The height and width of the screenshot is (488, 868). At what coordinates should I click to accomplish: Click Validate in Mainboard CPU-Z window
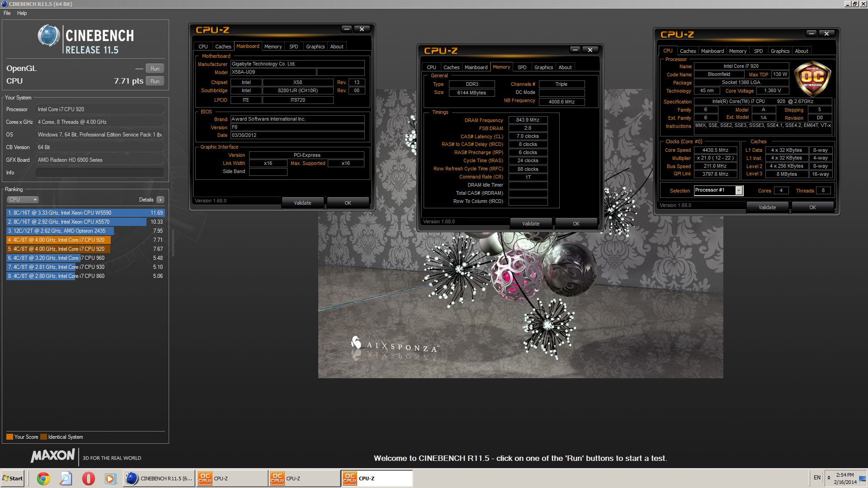302,203
